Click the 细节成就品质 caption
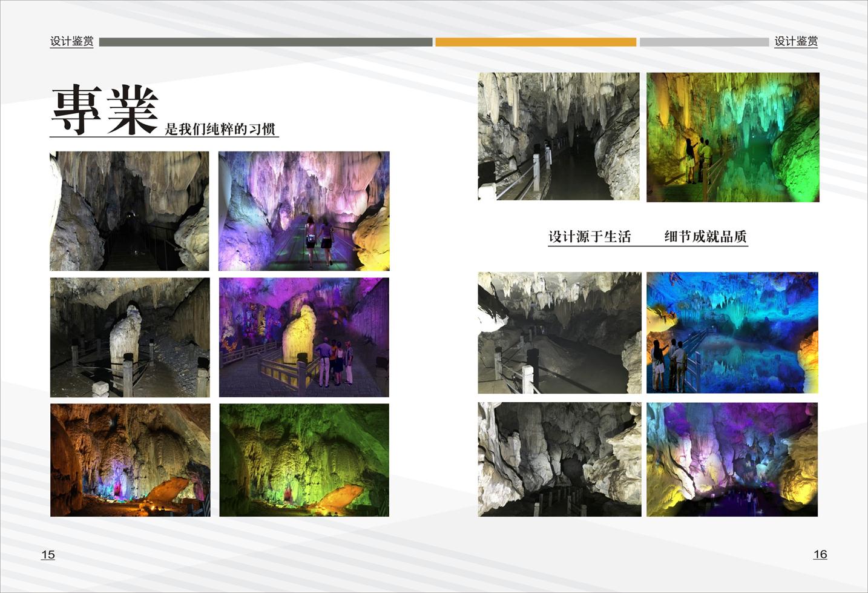 [x=706, y=236]
